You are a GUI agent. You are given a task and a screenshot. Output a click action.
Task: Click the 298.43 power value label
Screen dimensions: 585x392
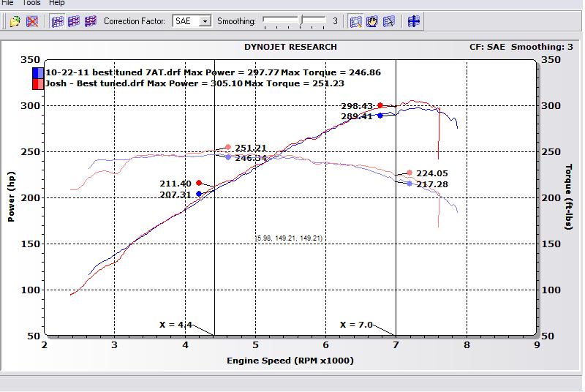[x=357, y=106]
